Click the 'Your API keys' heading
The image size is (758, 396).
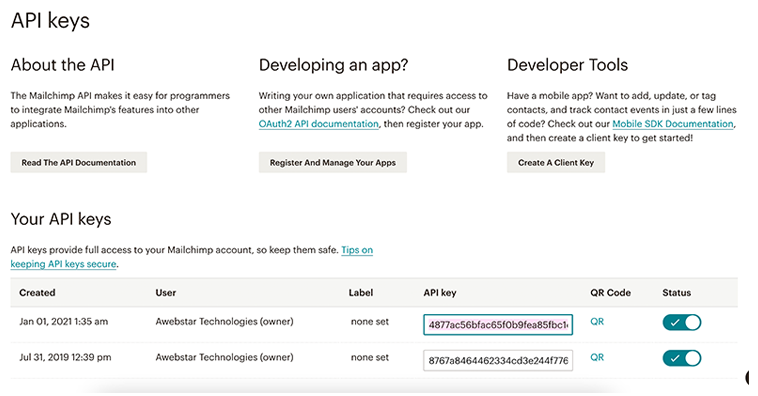(x=61, y=219)
